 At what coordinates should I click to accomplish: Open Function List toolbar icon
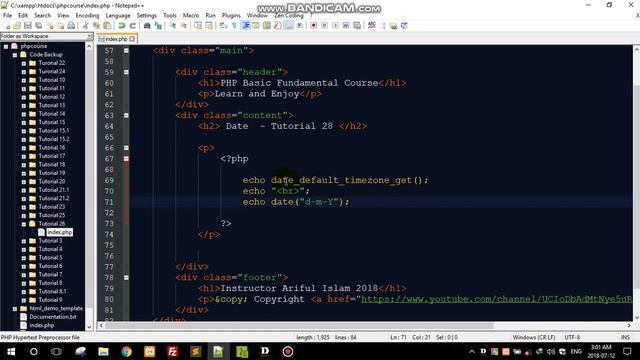click(278, 26)
